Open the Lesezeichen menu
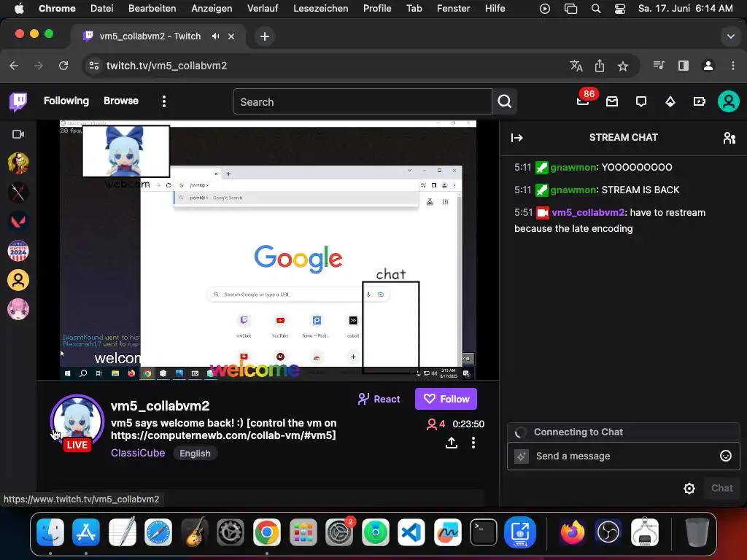The height and width of the screenshot is (560, 747). (x=321, y=9)
